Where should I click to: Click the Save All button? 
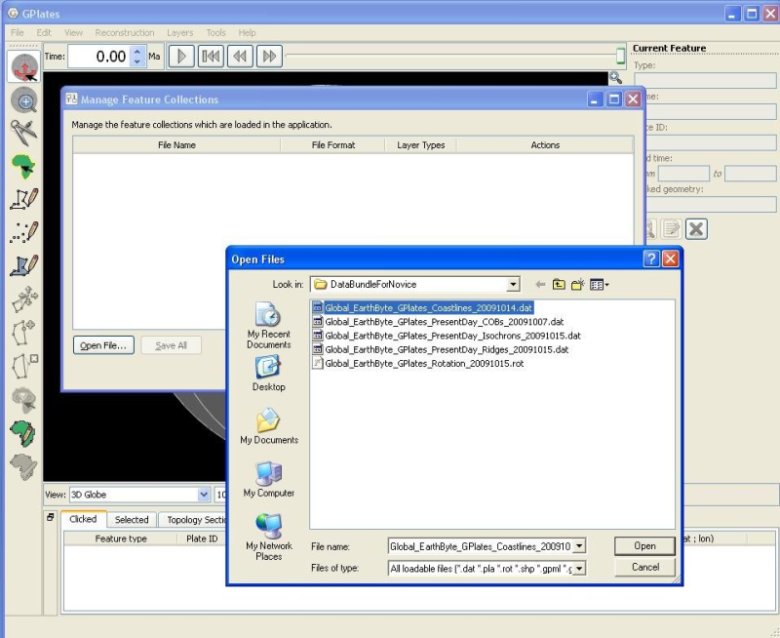171,345
